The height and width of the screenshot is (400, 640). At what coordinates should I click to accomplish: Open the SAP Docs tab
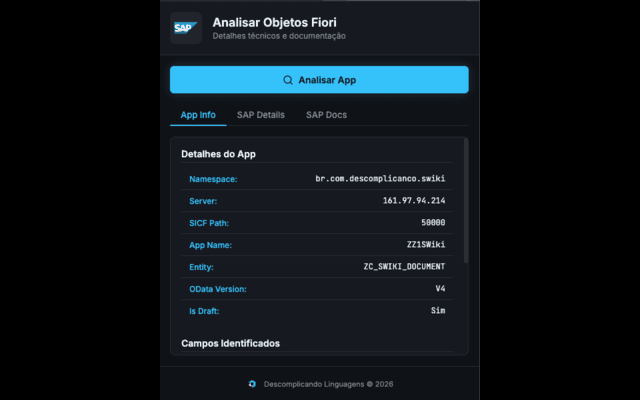click(327, 115)
